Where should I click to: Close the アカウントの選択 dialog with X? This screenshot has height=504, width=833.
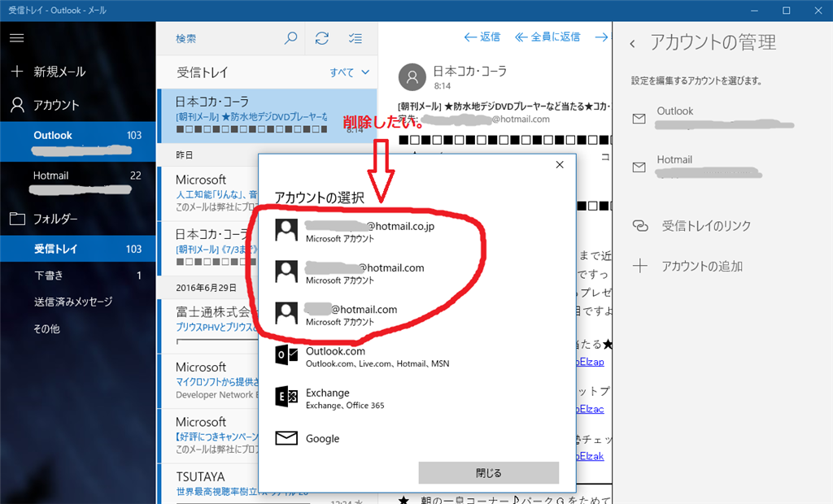click(560, 165)
